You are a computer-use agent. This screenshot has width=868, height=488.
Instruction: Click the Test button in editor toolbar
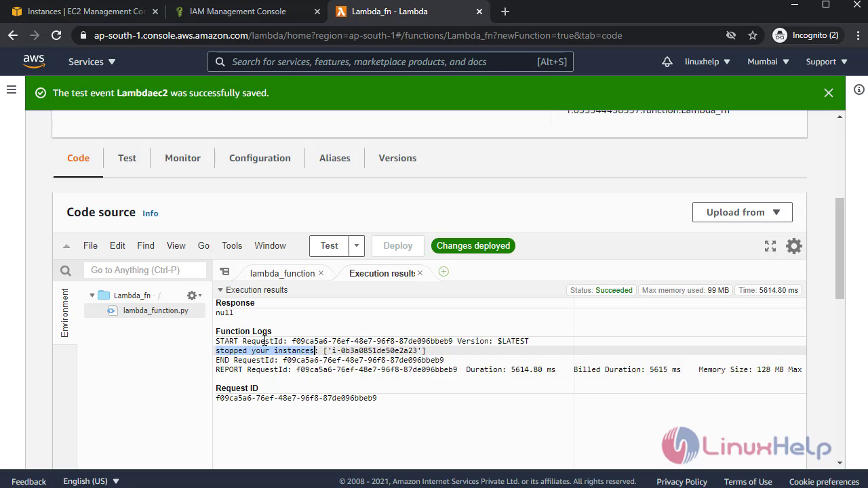coord(329,246)
